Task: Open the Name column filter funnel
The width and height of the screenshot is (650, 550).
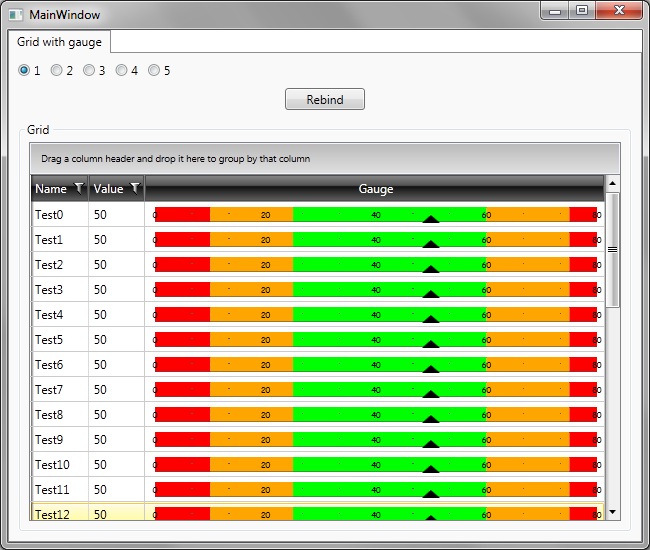Action: 79,189
